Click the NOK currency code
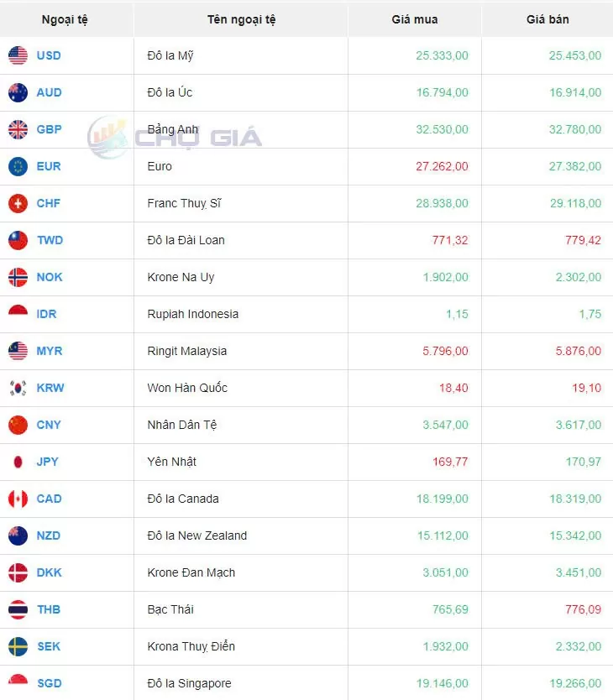613x700 pixels. pos(50,277)
